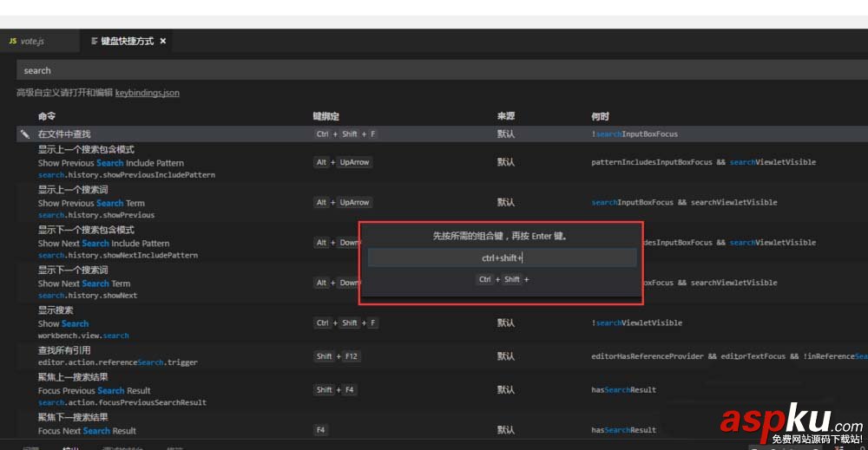Click the Shift+F12 keybinding

338,356
